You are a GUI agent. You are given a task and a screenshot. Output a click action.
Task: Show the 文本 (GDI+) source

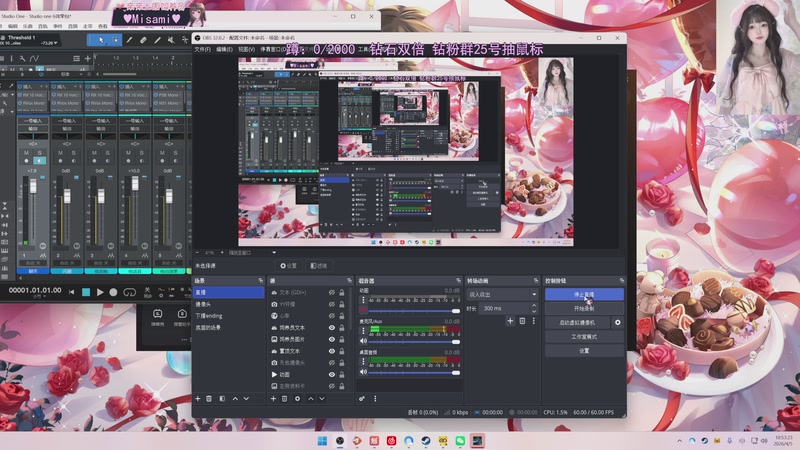coord(332,292)
